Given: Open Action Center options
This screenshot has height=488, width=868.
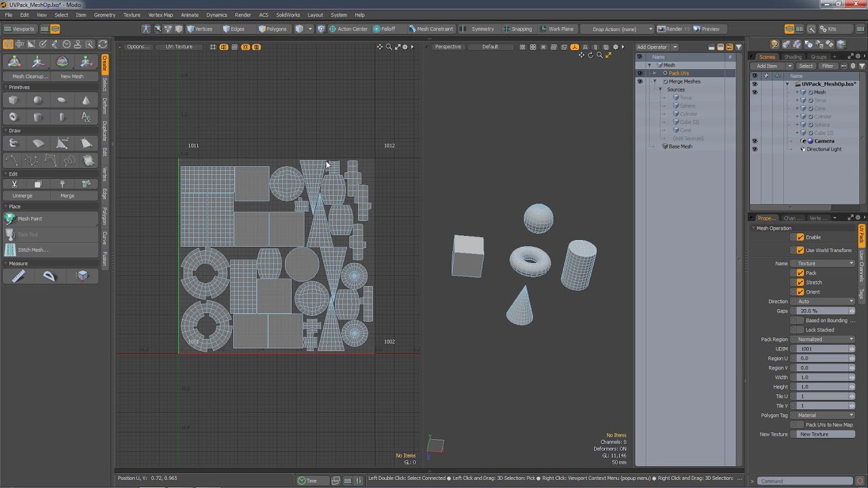Looking at the screenshot, I should [x=349, y=29].
